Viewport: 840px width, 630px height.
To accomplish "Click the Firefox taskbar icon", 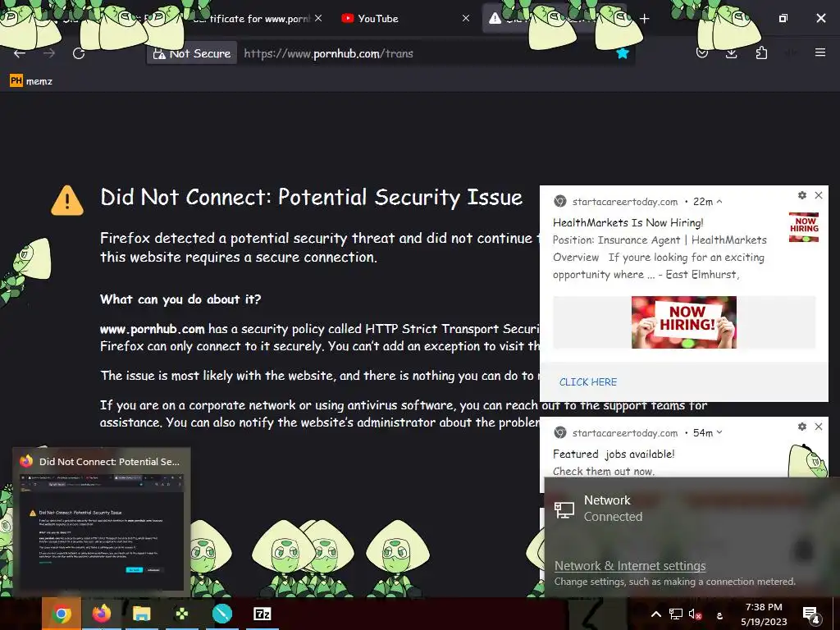I will 101,614.
